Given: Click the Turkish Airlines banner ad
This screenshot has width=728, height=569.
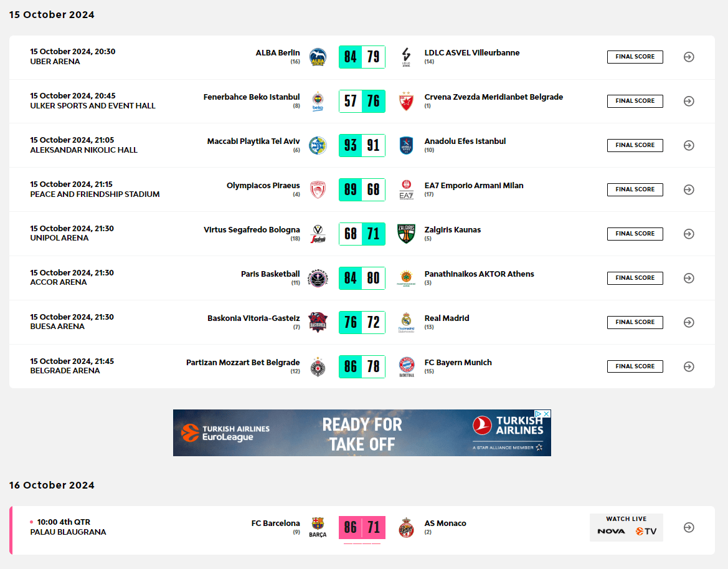Looking at the screenshot, I should [x=362, y=433].
